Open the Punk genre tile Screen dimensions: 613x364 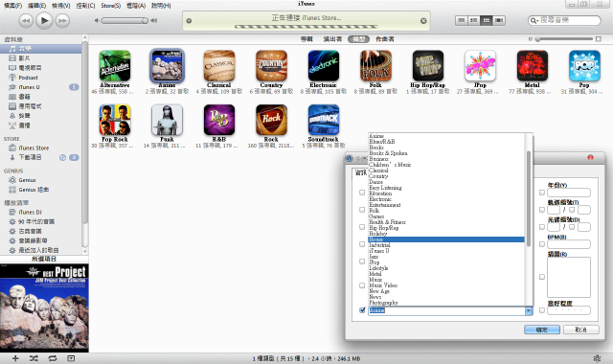(167, 120)
